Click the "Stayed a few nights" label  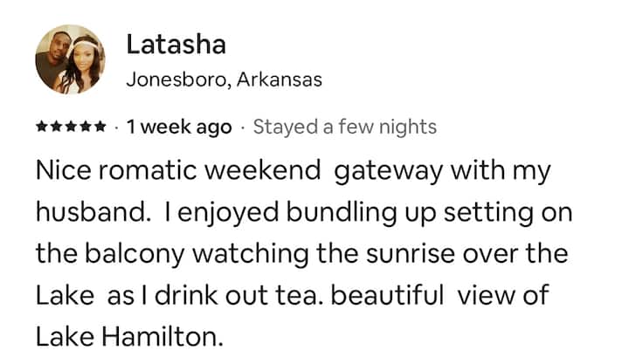click(344, 127)
